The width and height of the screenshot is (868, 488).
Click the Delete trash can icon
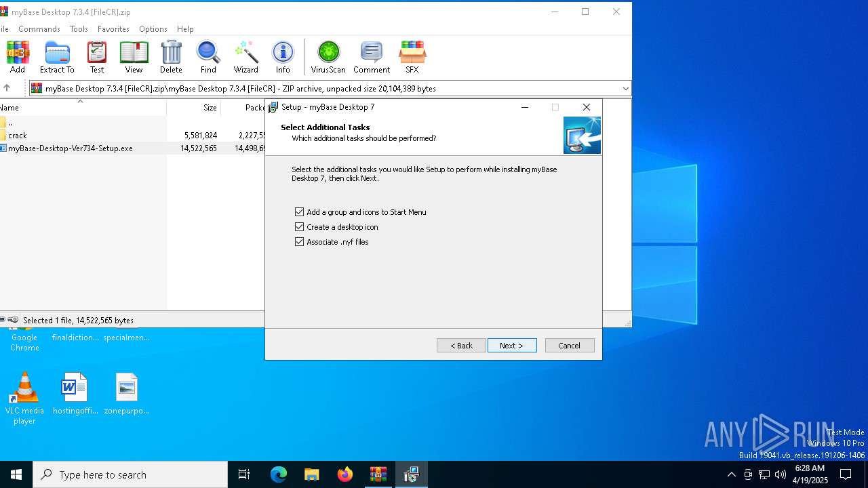[171, 57]
